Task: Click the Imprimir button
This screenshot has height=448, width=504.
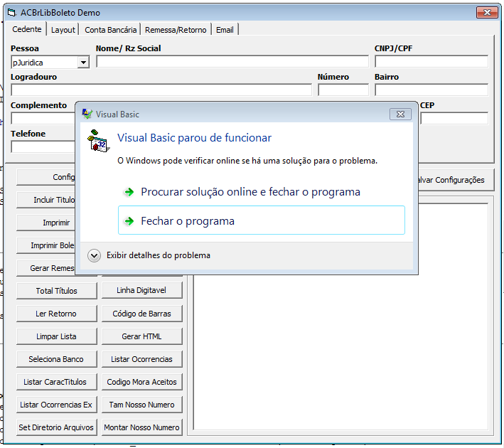Action: coord(45,223)
